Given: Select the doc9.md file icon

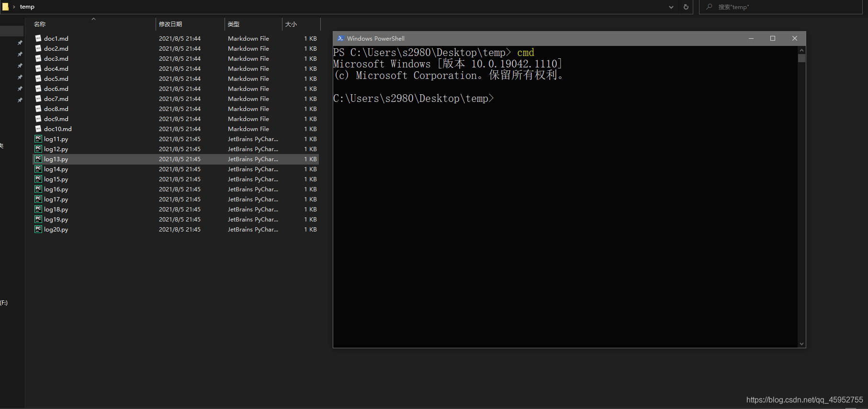Looking at the screenshot, I should click(38, 119).
